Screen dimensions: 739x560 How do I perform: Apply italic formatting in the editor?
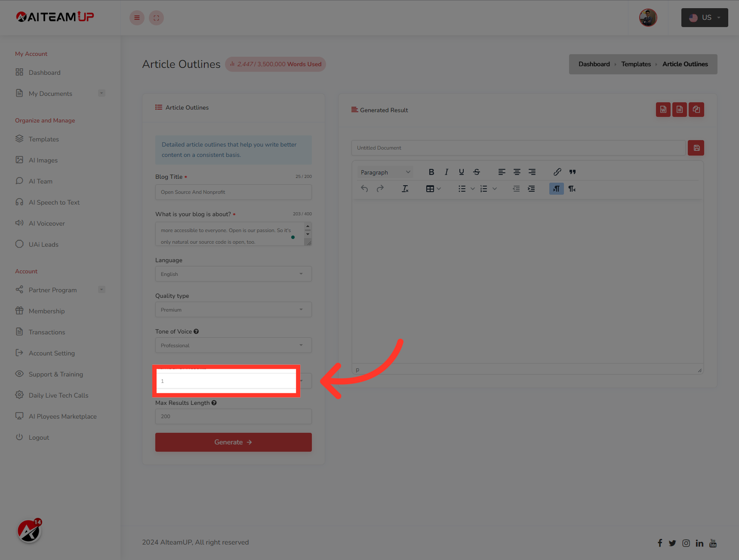pos(446,172)
